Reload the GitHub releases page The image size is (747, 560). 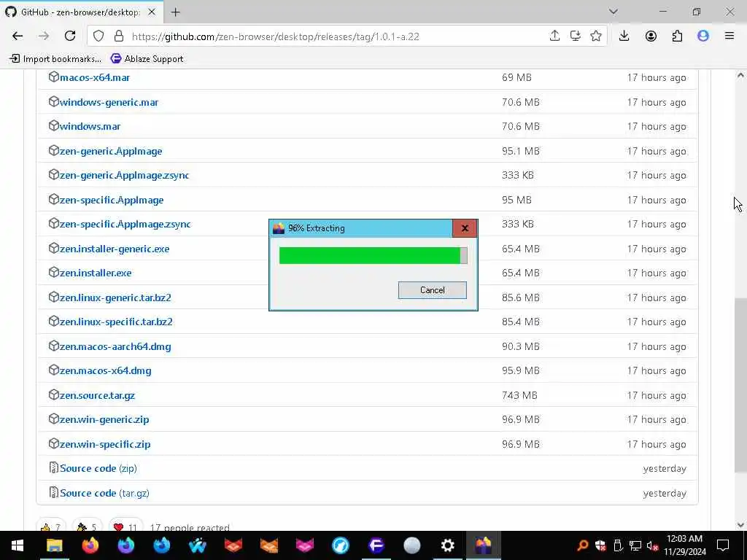(70, 36)
